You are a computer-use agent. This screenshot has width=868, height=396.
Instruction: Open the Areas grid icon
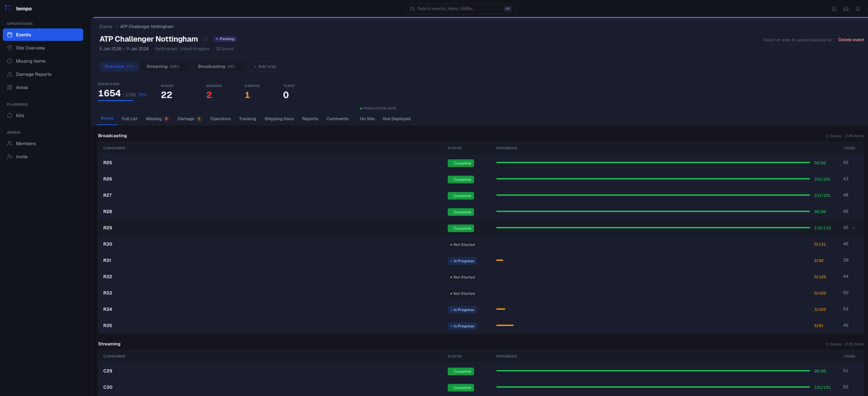click(x=9, y=87)
